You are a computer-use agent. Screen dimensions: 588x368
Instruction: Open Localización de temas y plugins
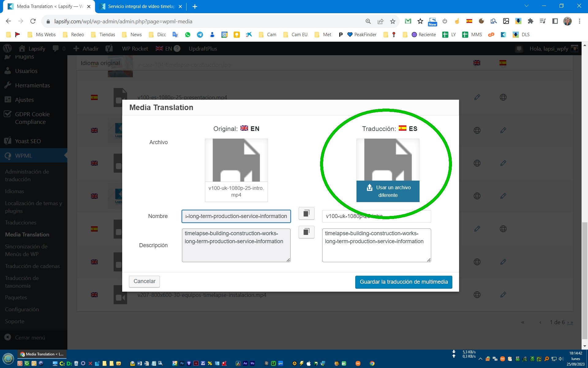[x=33, y=207]
